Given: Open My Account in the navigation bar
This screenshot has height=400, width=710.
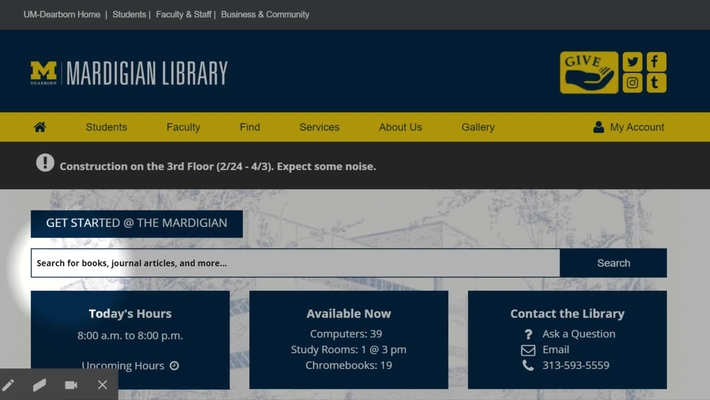Looking at the screenshot, I should (x=628, y=127).
